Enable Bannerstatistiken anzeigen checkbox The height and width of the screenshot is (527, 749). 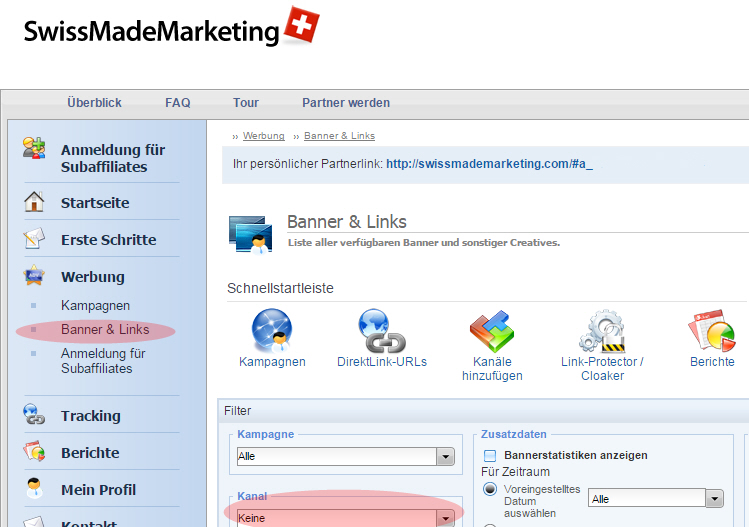490,455
